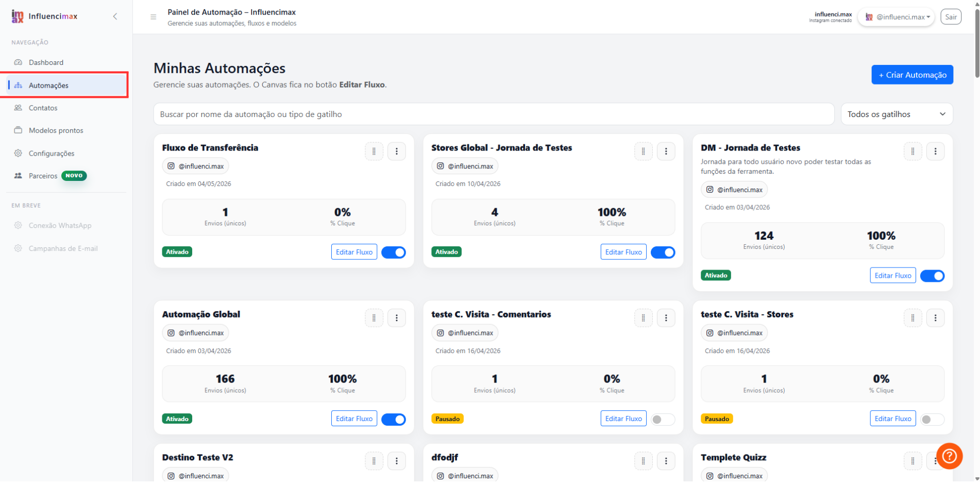Click drag handle on teste C. Visita - Stores
The width and height of the screenshot is (980, 485).
pos(913,318)
